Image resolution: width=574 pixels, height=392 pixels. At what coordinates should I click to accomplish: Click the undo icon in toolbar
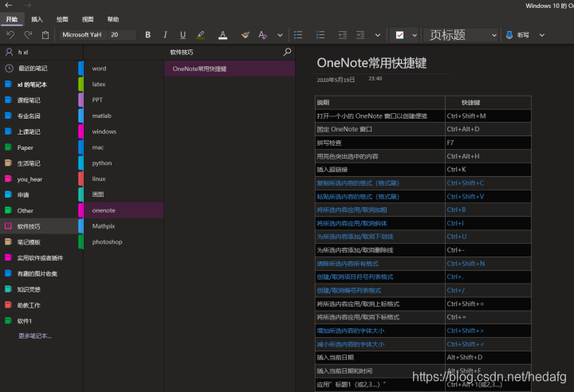(x=10, y=35)
